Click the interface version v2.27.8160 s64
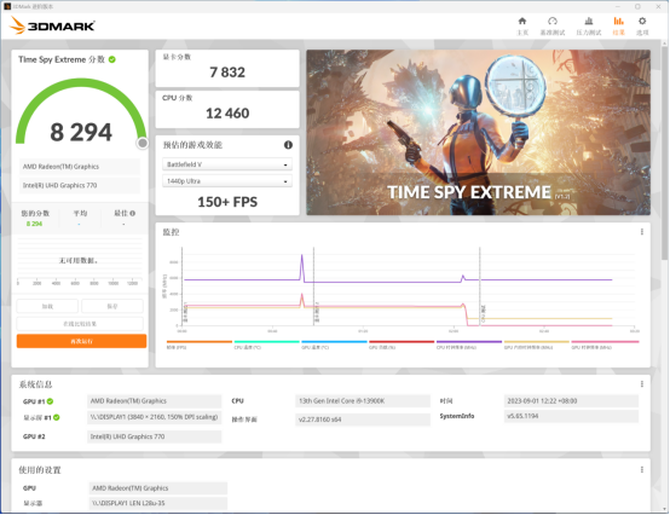This screenshot has width=670, height=515. [362, 419]
